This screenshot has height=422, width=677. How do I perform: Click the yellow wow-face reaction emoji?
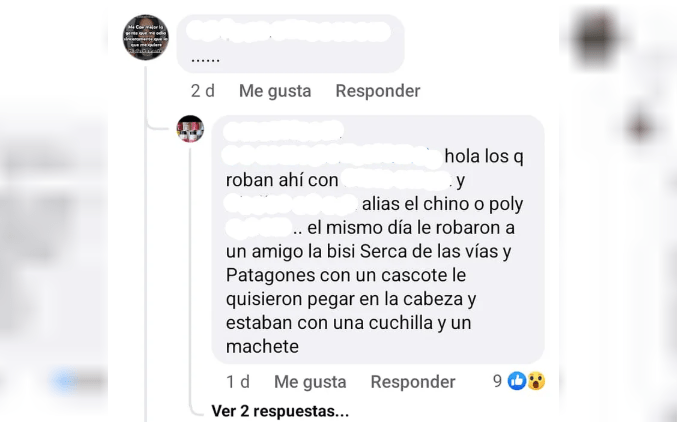coord(536,381)
